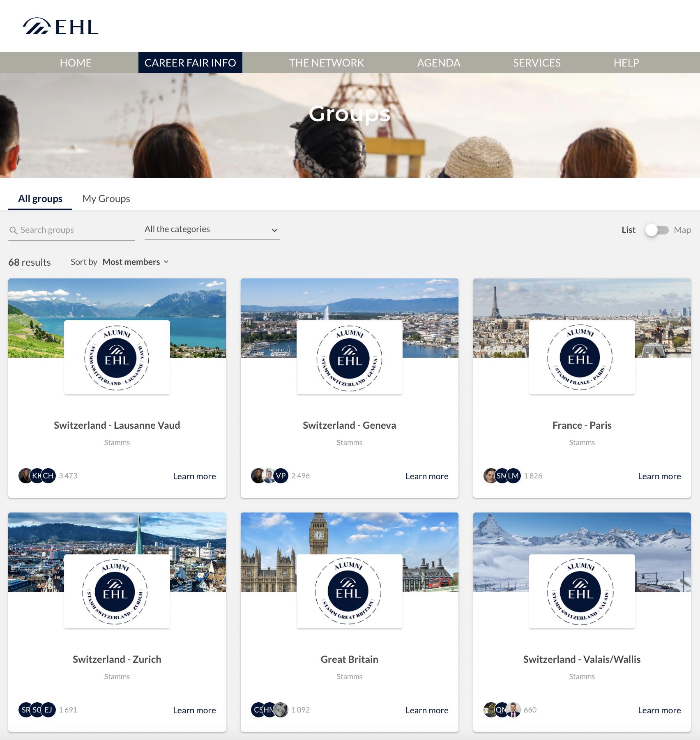This screenshot has height=740, width=700.
Task: Click the Stamms label under Great Britain
Action: point(350,677)
